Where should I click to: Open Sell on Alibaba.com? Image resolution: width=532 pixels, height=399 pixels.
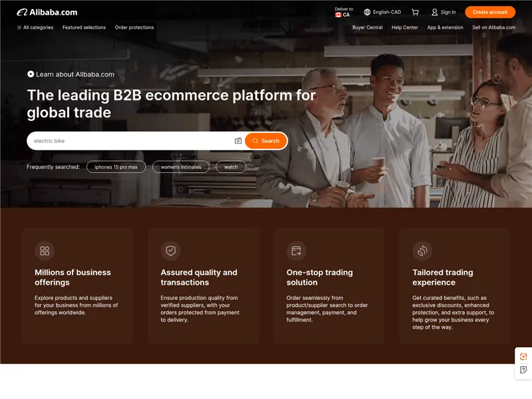(494, 27)
